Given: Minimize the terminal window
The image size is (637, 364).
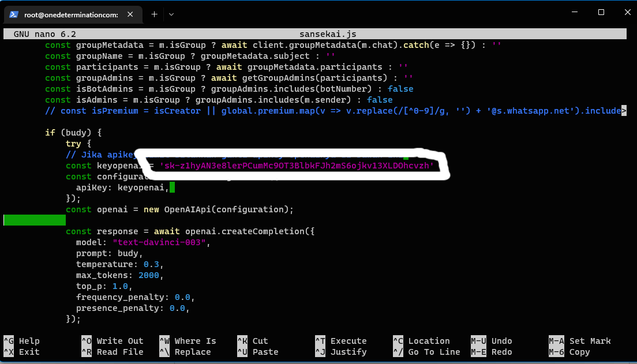Looking at the screenshot, I should click(x=574, y=12).
